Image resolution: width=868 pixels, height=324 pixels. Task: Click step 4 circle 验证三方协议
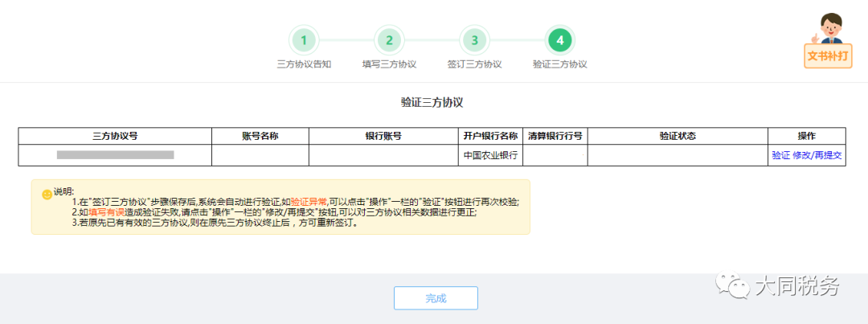coord(560,40)
